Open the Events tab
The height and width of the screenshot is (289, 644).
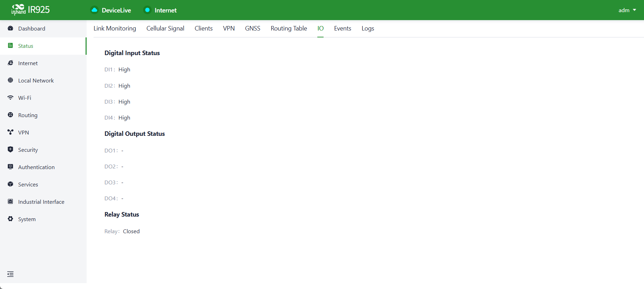click(x=343, y=28)
